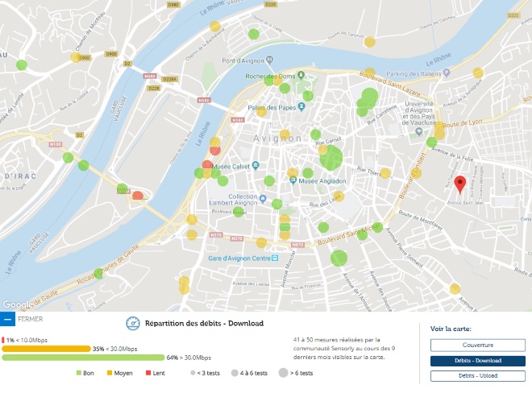
Task: Click the Rocher des Doms park icon
Action: pos(301,75)
